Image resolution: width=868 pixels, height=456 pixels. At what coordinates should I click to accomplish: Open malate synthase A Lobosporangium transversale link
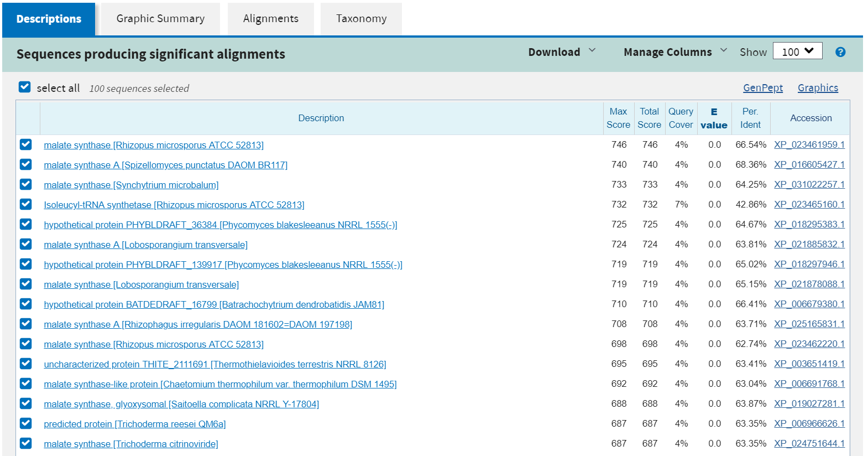(145, 245)
